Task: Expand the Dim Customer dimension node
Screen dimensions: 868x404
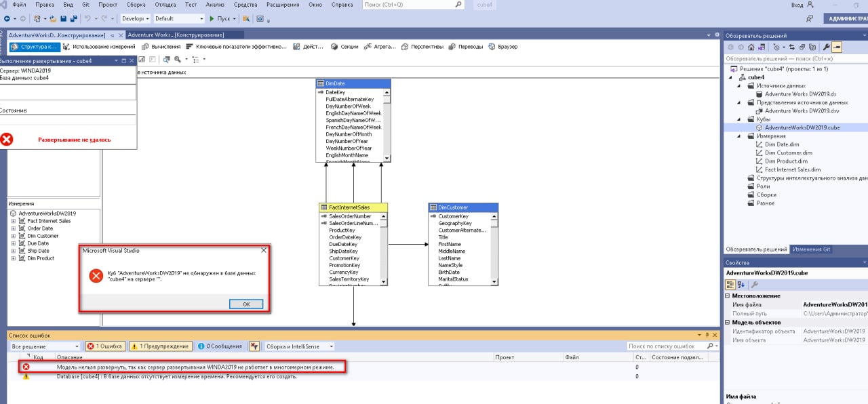Action: click(14, 236)
